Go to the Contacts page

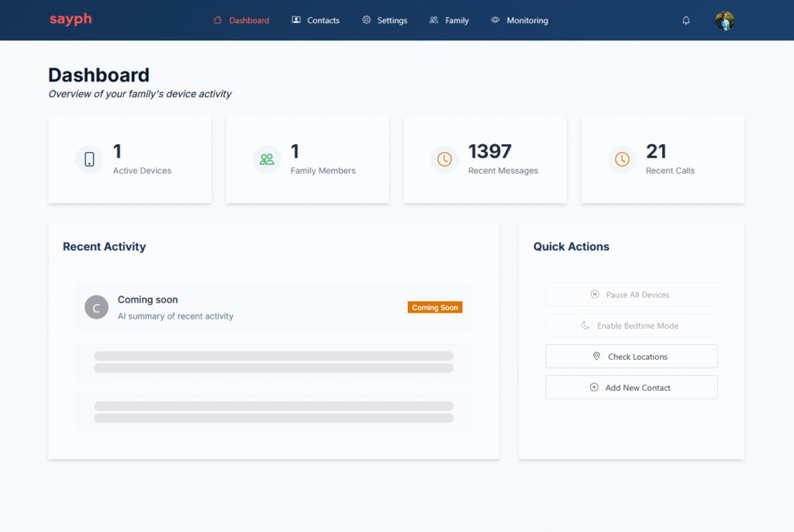tap(316, 21)
